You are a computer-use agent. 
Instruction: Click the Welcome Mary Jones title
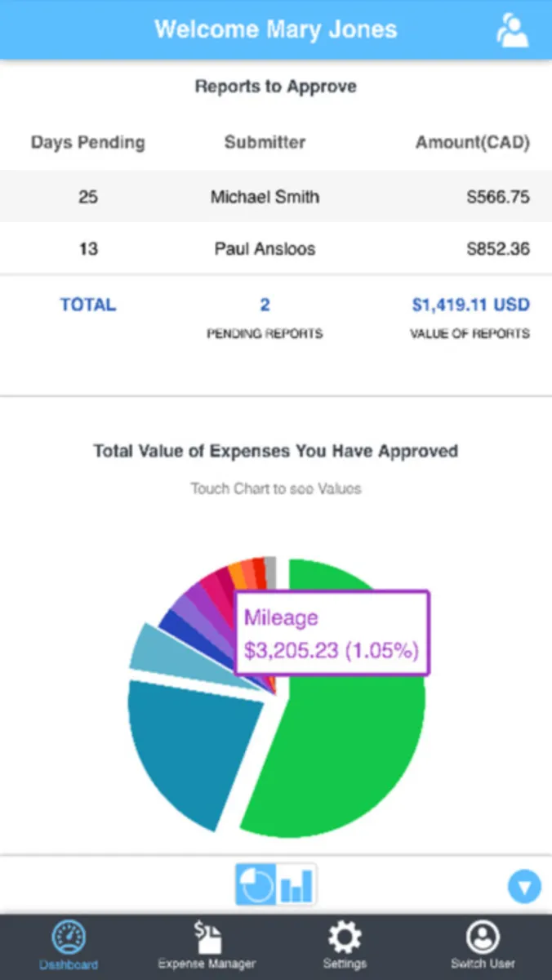(276, 30)
